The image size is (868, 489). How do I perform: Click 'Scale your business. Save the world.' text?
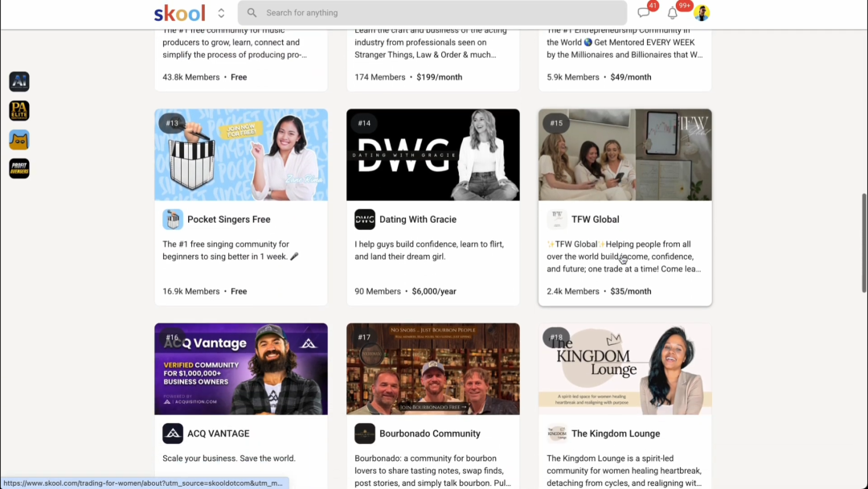[x=229, y=458]
